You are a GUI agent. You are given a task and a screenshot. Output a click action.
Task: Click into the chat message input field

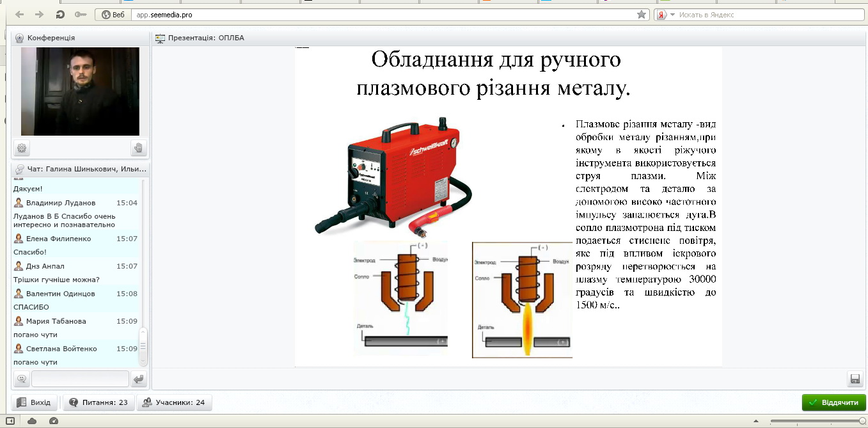click(x=80, y=379)
